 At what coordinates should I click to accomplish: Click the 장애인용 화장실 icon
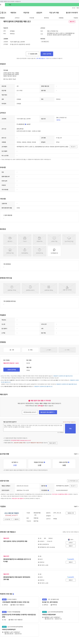point(49,288)
